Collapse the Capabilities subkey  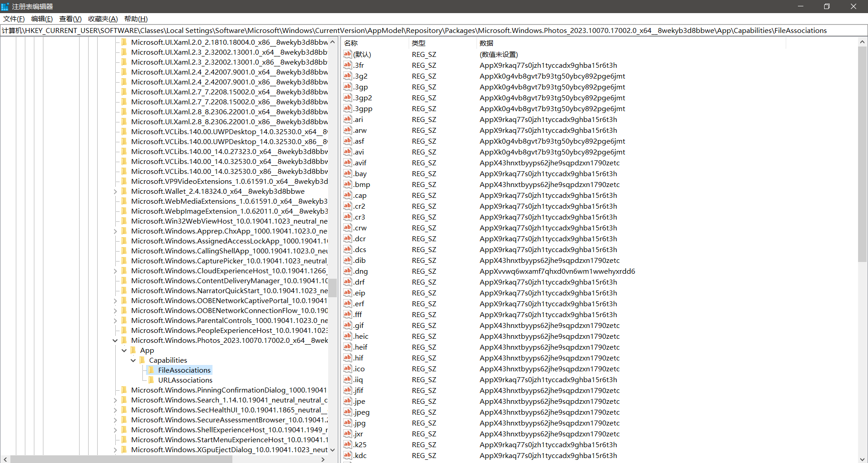(x=133, y=360)
